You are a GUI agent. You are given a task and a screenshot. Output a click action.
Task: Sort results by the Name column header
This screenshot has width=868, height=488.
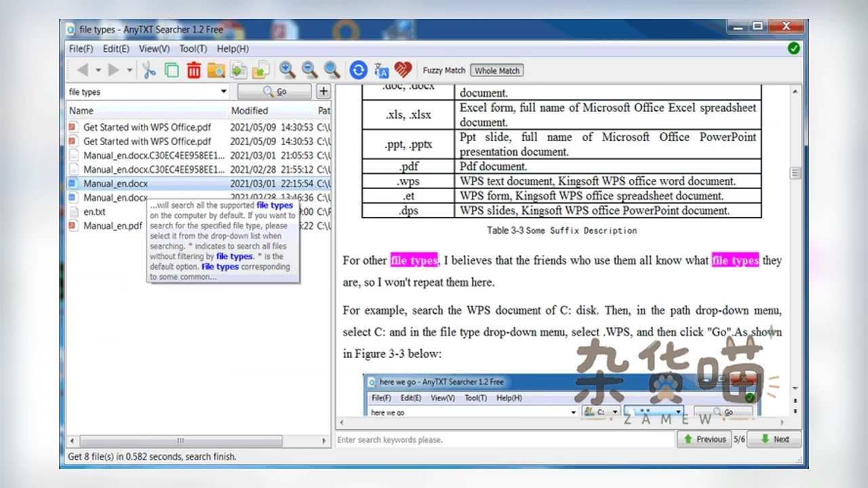pos(146,110)
